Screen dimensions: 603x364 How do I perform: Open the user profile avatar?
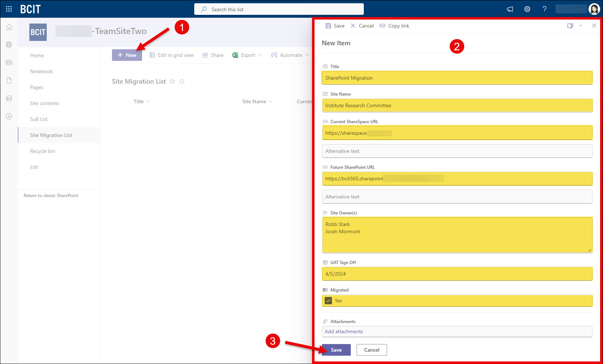click(x=594, y=9)
